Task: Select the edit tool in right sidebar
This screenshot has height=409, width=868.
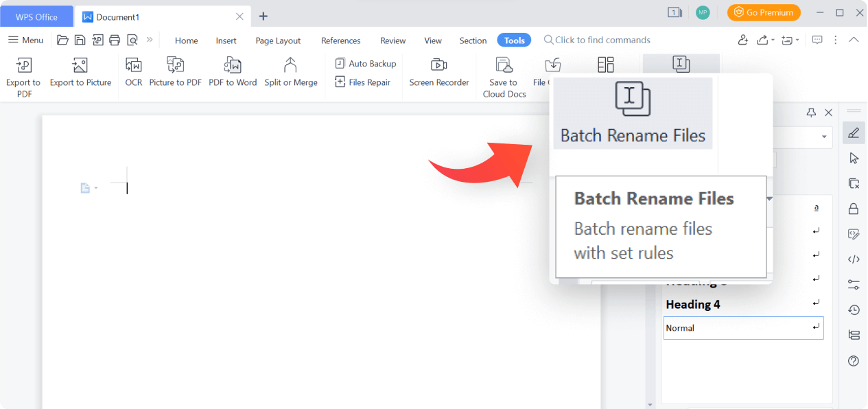Action: 854,132
